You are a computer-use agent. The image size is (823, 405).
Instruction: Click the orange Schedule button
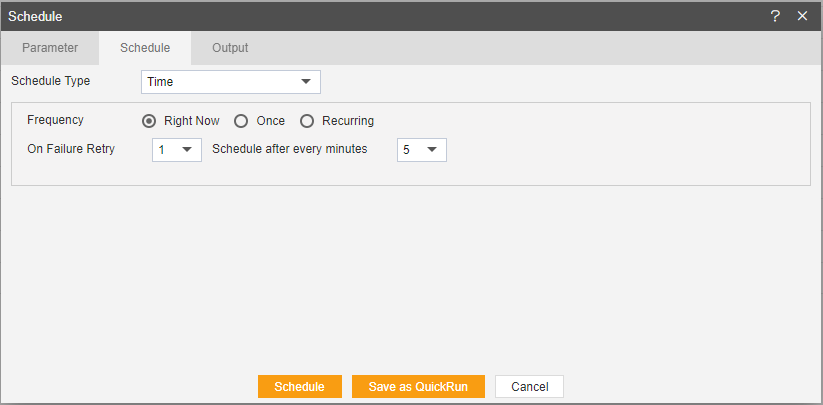300,387
